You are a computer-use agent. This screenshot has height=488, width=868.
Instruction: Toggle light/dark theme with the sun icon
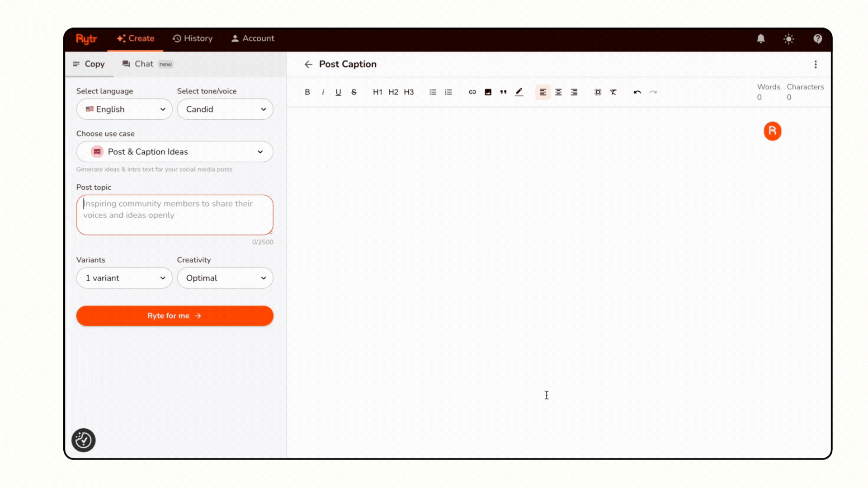pyautogui.click(x=789, y=39)
